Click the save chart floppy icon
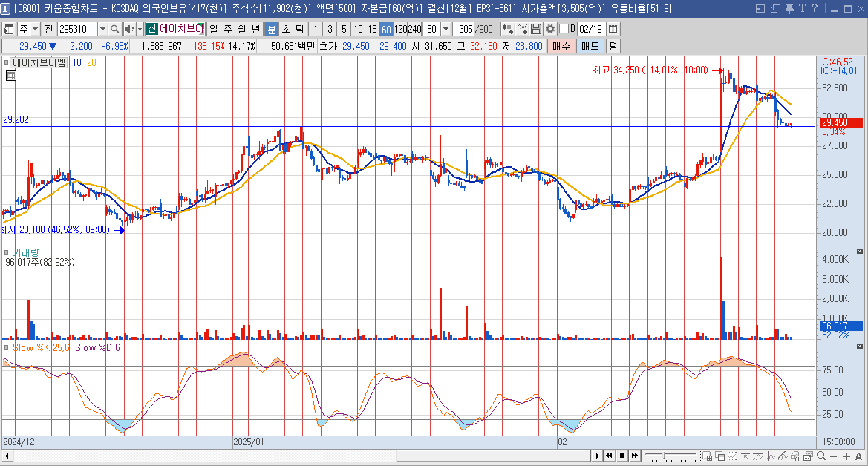868x466 pixels. 536,29
